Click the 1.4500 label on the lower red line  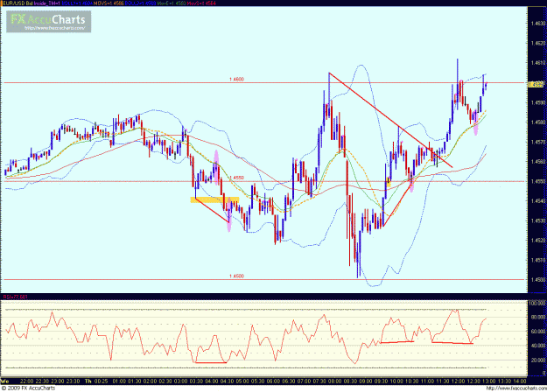point(236,276)
